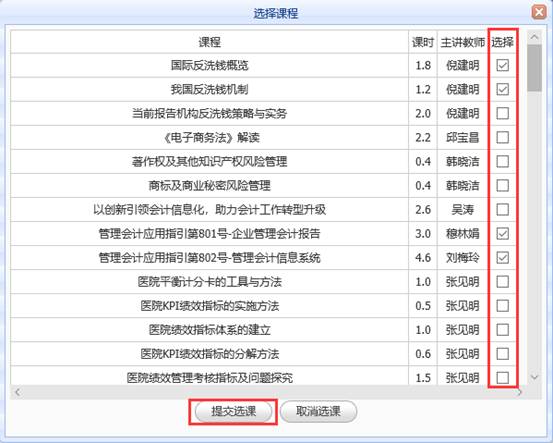Click the horizontal scrollbar right arrow
Viewport: 553px width, 443px height.
(519, 392)
